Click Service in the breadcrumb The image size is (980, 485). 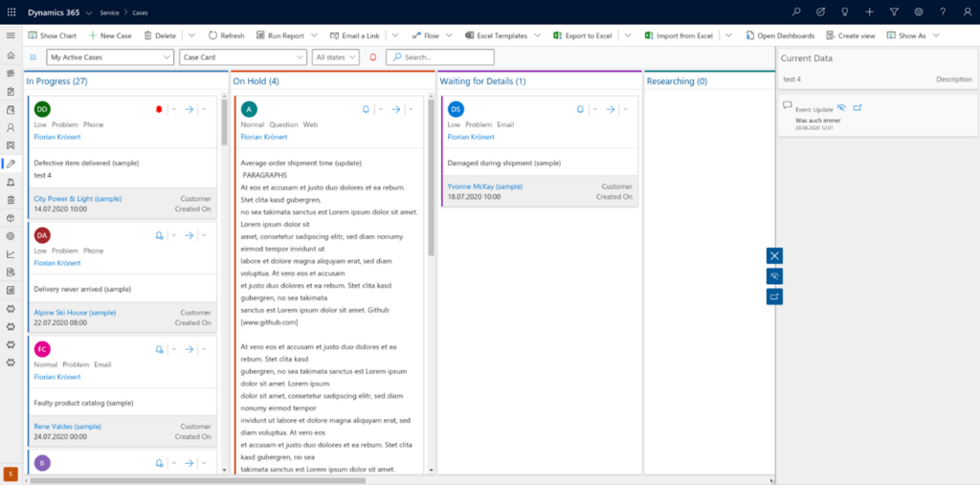point(109,12)
